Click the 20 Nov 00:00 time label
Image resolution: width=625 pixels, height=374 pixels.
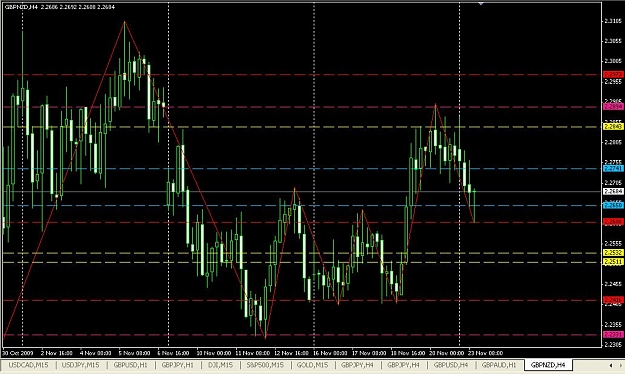click(446, 353)
